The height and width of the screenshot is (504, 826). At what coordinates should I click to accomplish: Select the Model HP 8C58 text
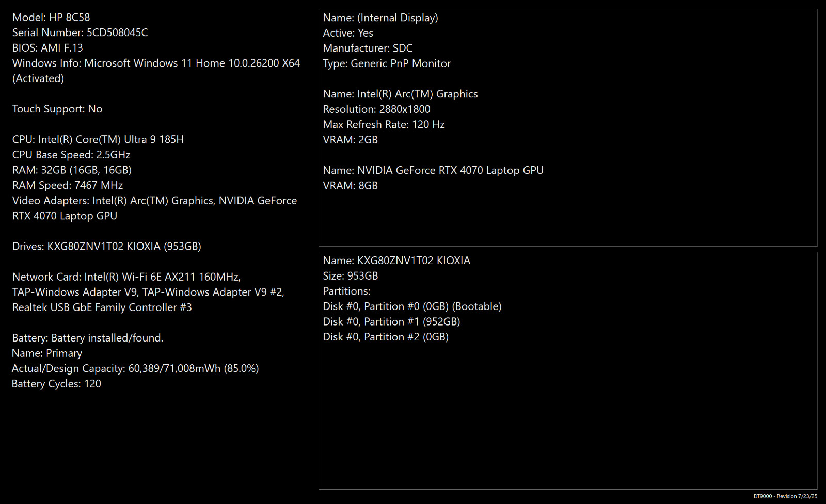51,17
